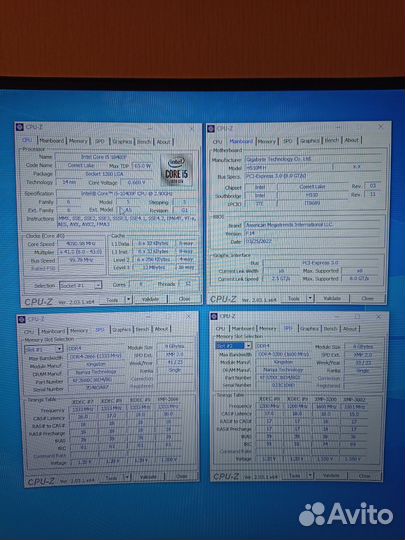Click the Intel Core i5 logo badge
Image resolution: width=405 pixels, height=540 pixels.
[176, 169]
